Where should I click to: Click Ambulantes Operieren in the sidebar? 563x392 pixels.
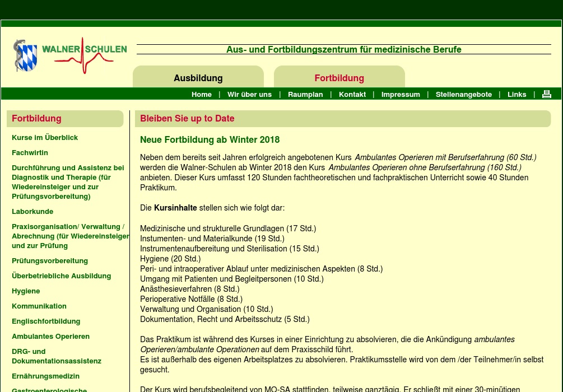tap(50, 337)
